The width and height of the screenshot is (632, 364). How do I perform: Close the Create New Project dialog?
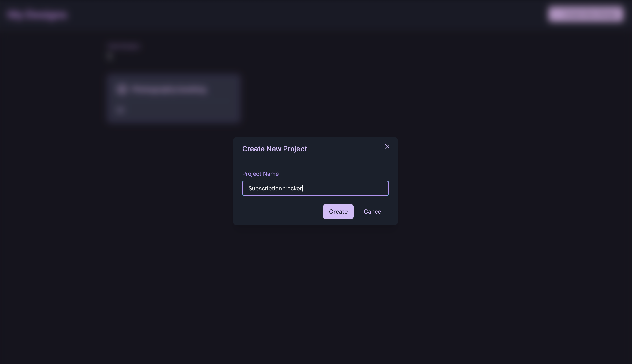coord(387,147)
